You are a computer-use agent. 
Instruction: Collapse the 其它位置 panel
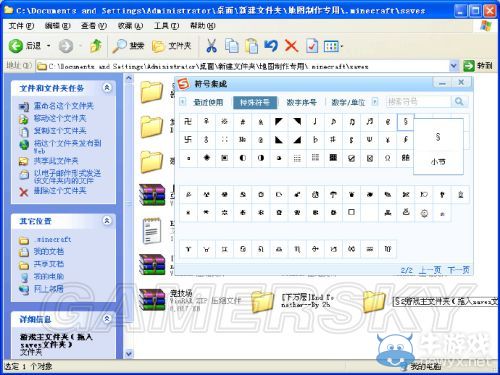pos(107,220)
